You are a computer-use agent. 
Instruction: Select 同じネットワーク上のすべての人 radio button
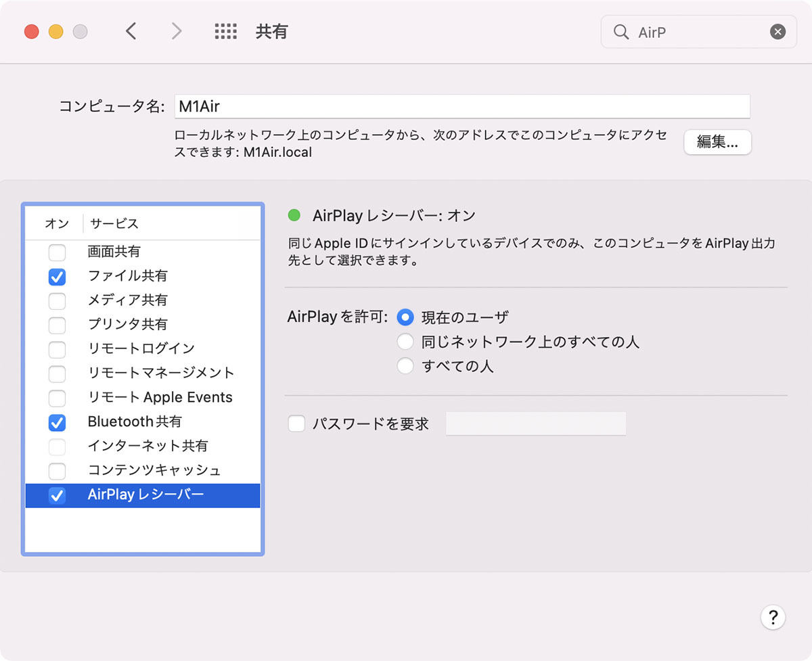[405, 342]
